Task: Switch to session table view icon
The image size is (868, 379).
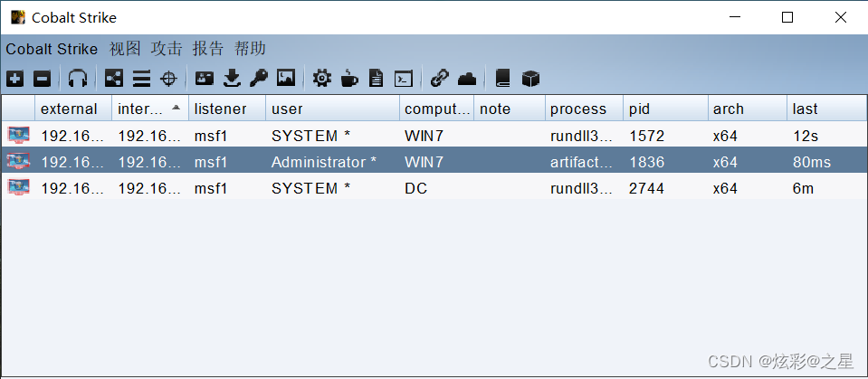Action: click(x=142, y=79)
